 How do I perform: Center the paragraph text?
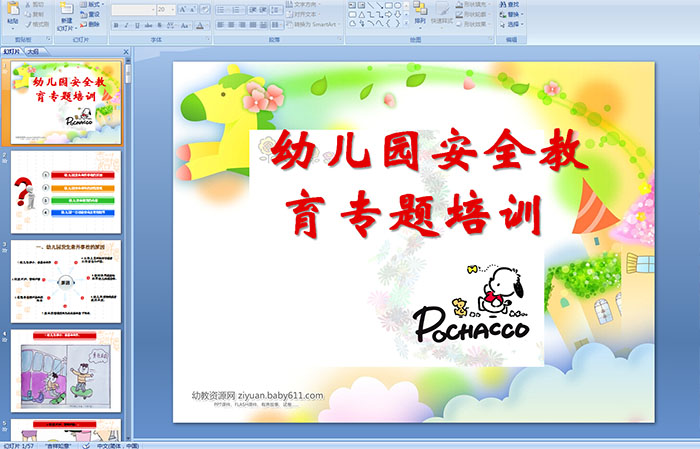click(x=231, y=25)
